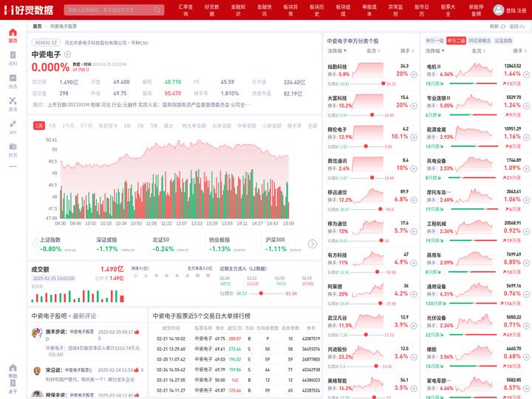Image resolution: width=532 pixels, height=399 pixels.
Task: Sort sector panel by 金流
Action: tap(478, 51)
